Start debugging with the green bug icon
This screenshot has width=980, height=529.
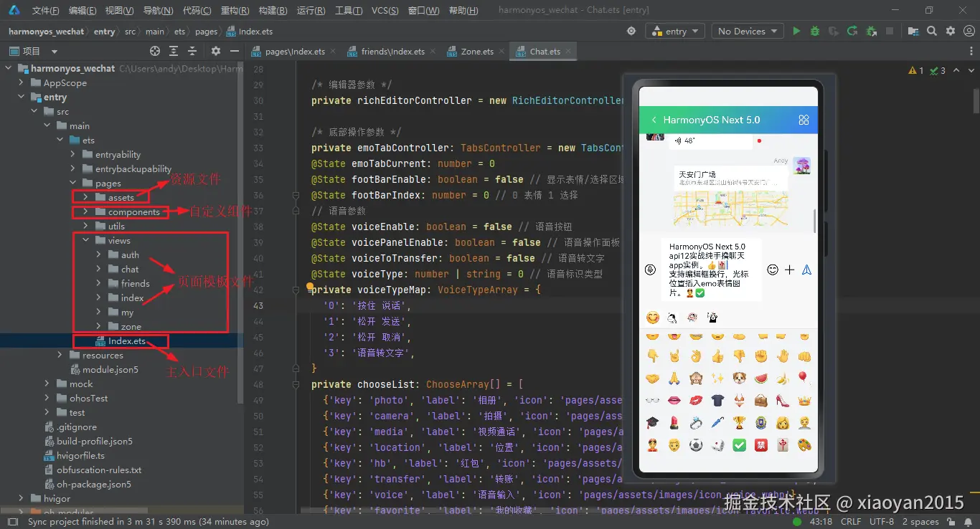pyautogui.click(x=815, y=32)
